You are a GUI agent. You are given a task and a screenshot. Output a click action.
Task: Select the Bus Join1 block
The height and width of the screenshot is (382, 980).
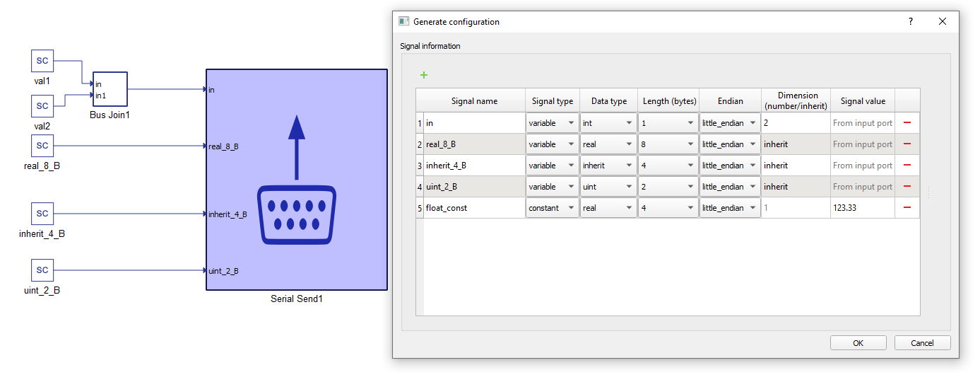pyautogui.click(x=110, y=89)
